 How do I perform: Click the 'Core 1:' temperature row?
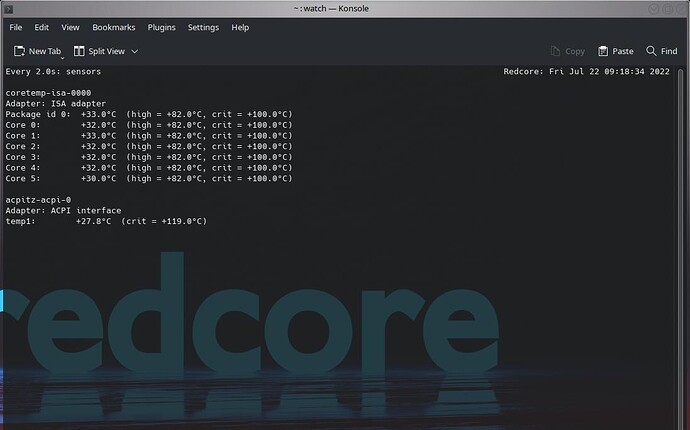point(149,136)
